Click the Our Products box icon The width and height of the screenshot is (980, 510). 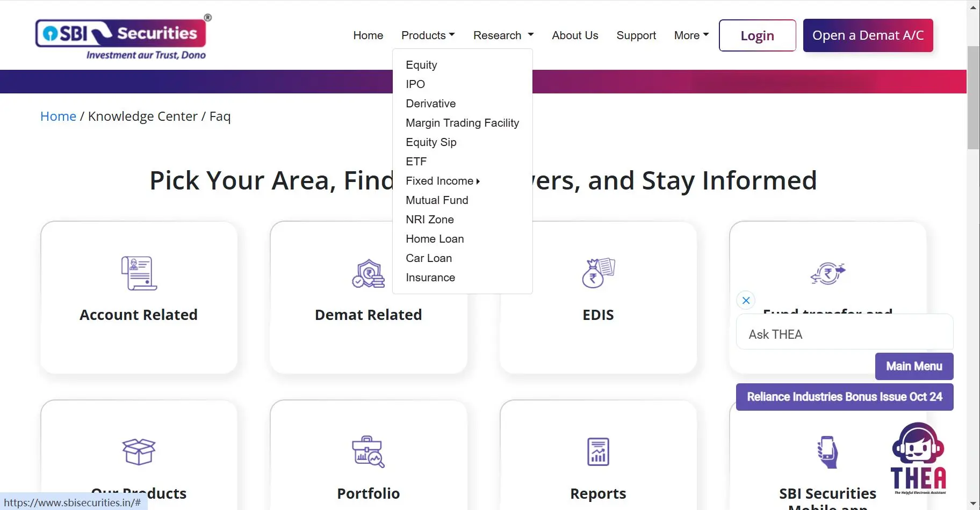(139, 451)
